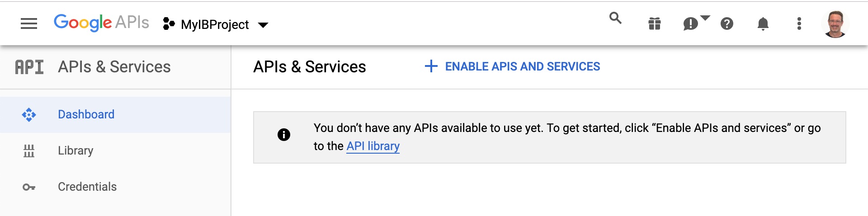Open Credentials in the sidebar
868x216 pixels.
point(115,187)
